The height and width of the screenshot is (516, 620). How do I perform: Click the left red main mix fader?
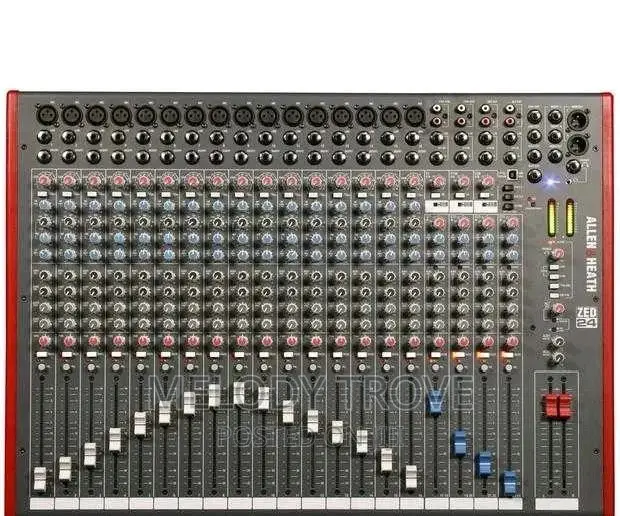pos(550,406)
